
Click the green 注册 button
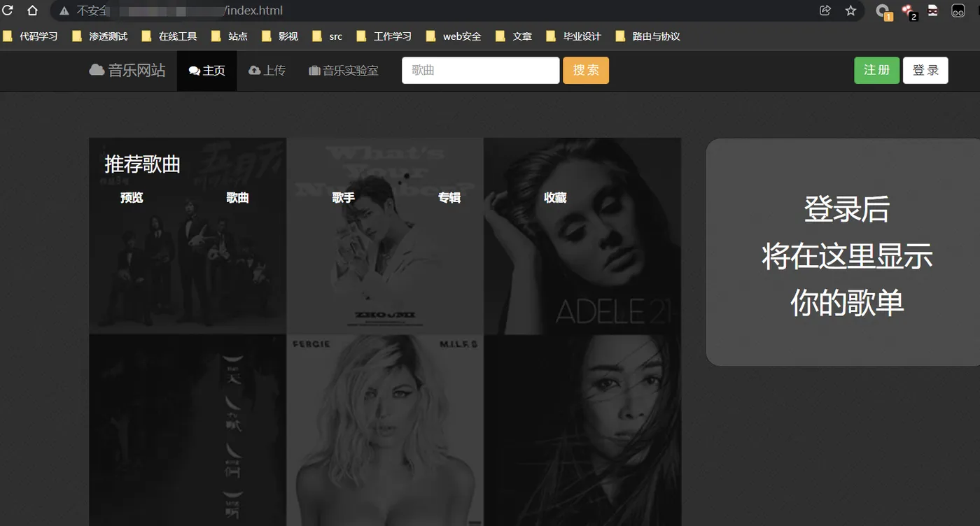tap(876, 71)
